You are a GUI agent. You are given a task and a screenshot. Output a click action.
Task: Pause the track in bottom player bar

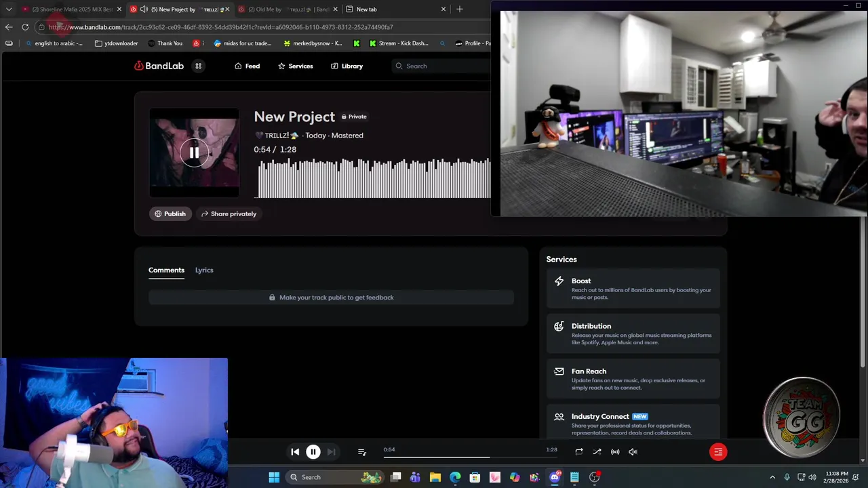313,451
